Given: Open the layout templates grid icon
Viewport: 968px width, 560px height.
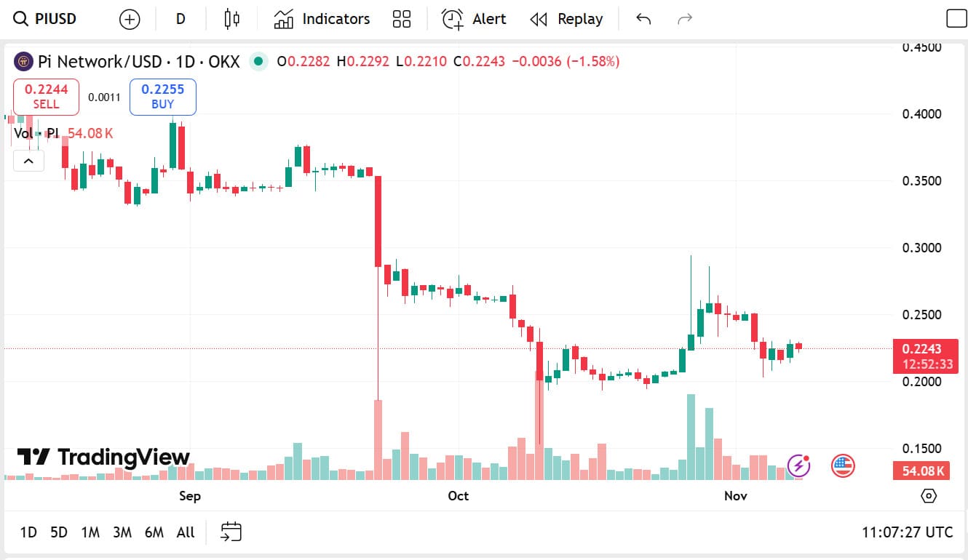Looking at the screenshot, I should coord(402,19).
